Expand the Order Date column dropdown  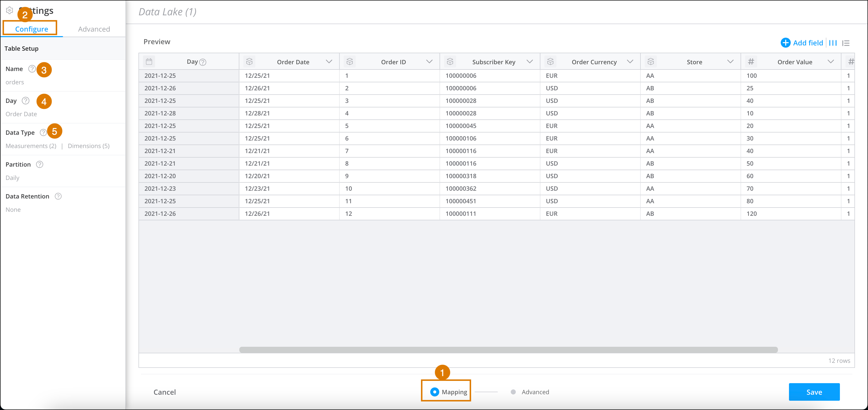[329, 62]
